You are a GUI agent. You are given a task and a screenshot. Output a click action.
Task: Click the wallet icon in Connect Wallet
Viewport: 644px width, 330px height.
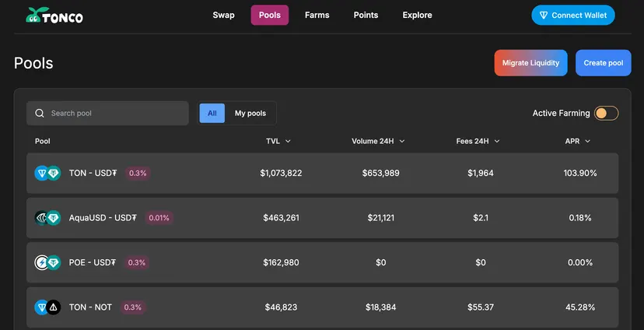(x=544, y=16)
